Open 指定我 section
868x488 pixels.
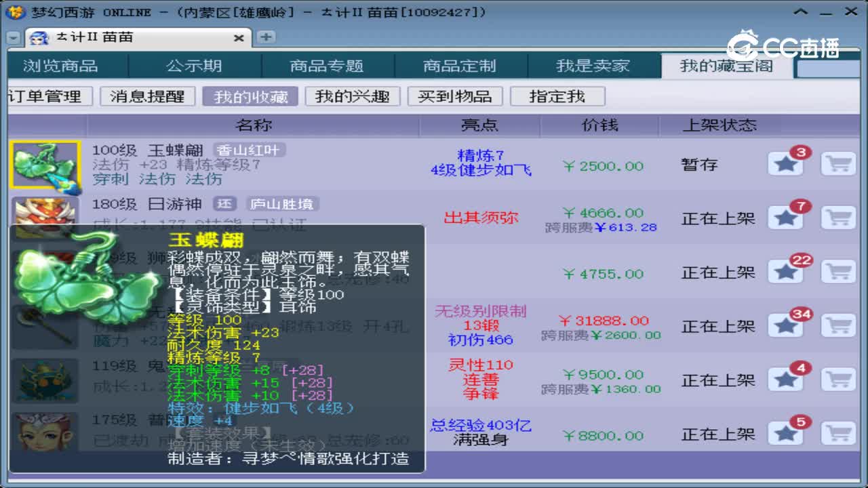557,96
